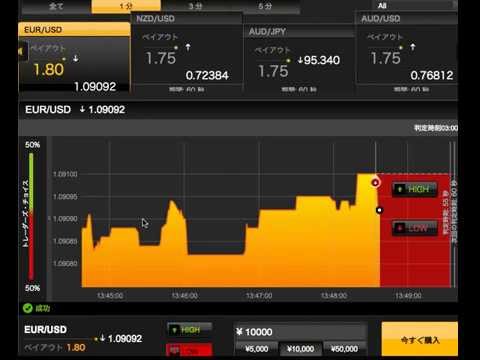Set amount to ¥50,000

[x=345, y=349]
